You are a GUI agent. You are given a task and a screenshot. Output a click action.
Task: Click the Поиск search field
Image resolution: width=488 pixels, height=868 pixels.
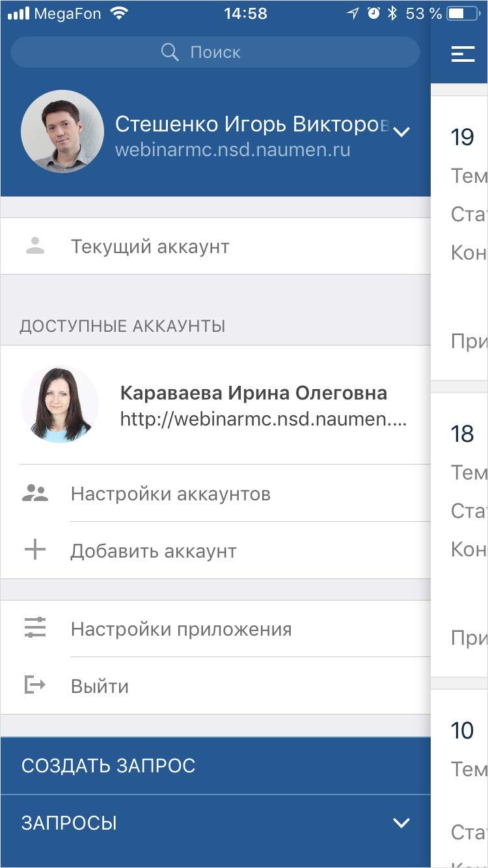pos(215,53)
